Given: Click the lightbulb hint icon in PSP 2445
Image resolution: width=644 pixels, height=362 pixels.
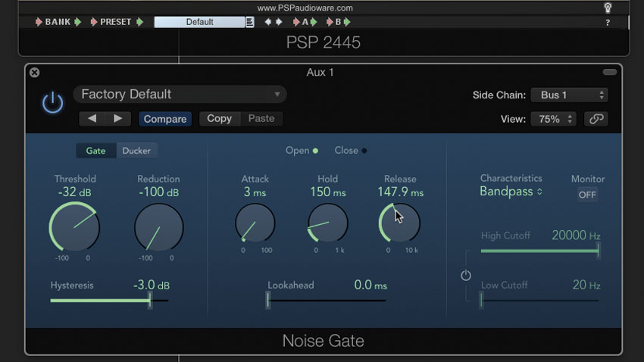Looking at the screenshot, I should pos(608,8).
